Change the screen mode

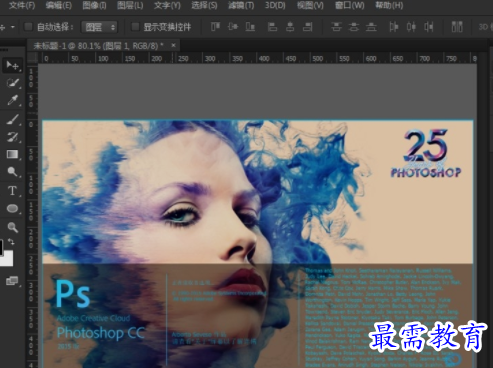12,281
